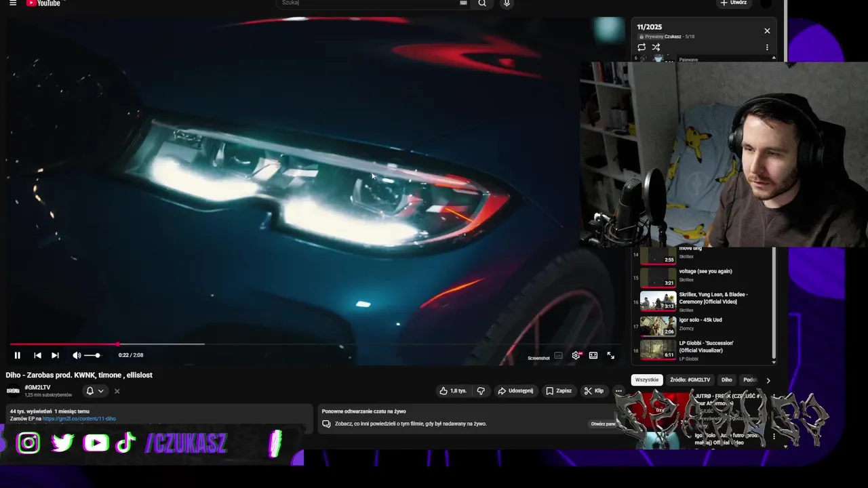Skip to the next playlist video
Screen dimensions: 868x488
point(55,355)
